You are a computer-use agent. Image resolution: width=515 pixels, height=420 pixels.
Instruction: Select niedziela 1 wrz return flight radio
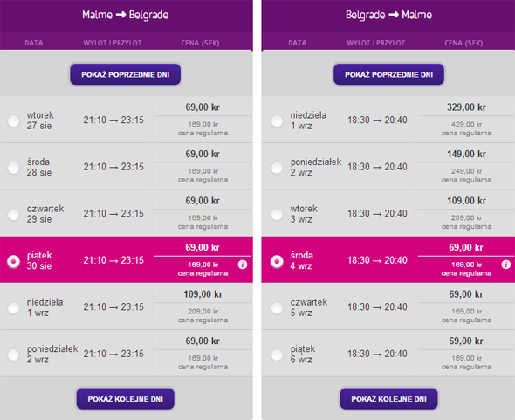[277, 120]
